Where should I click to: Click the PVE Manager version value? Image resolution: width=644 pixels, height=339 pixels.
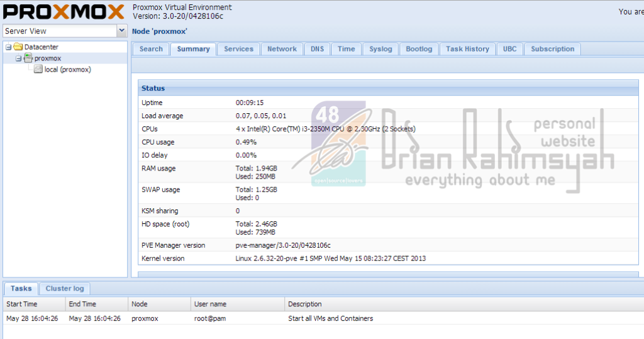pyautogui.click(x=283, y=245)
